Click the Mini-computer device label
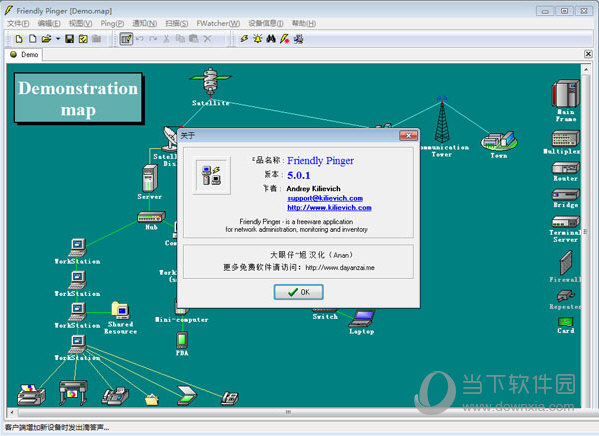Image resolution: width=599 pixels, height=436 pixels. click(182, 319)
